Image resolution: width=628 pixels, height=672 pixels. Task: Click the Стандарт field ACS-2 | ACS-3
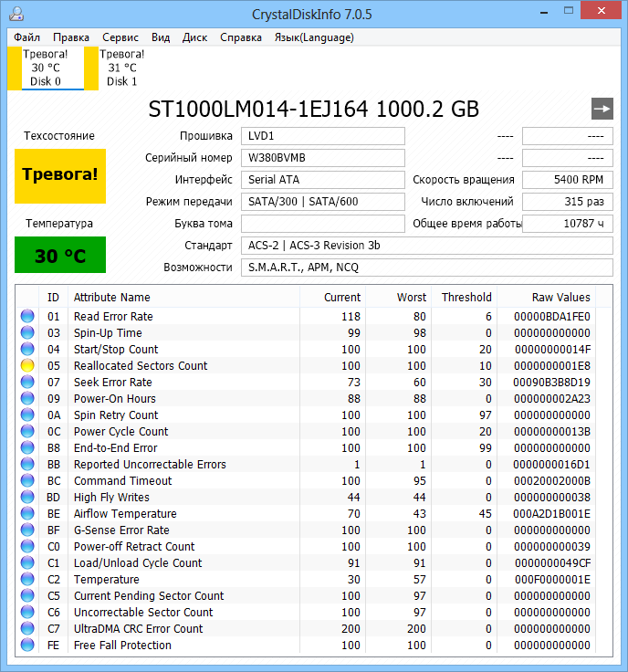pos(426,245)
